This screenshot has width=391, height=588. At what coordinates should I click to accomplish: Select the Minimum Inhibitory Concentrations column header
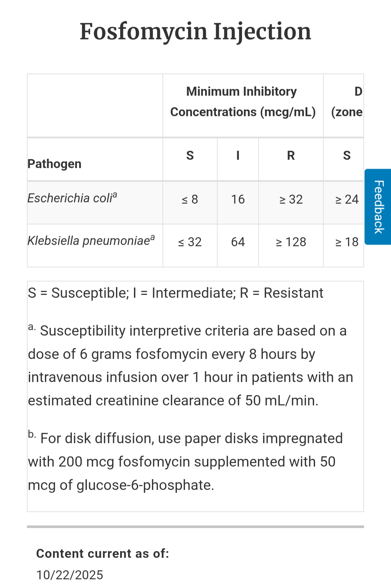pos(243,102)
